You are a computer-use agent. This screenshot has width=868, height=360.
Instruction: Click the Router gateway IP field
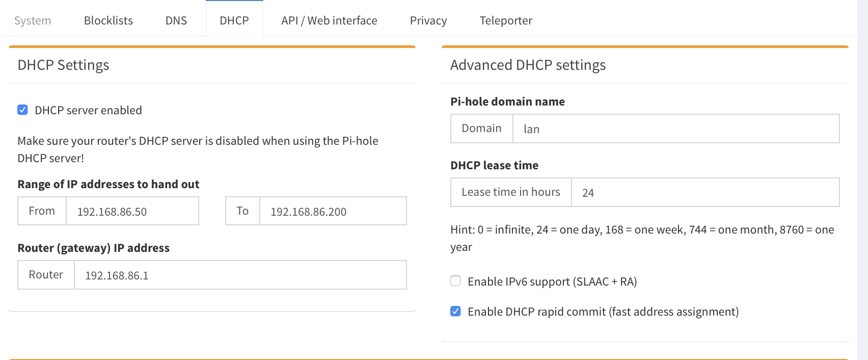(x=240, y=275)
